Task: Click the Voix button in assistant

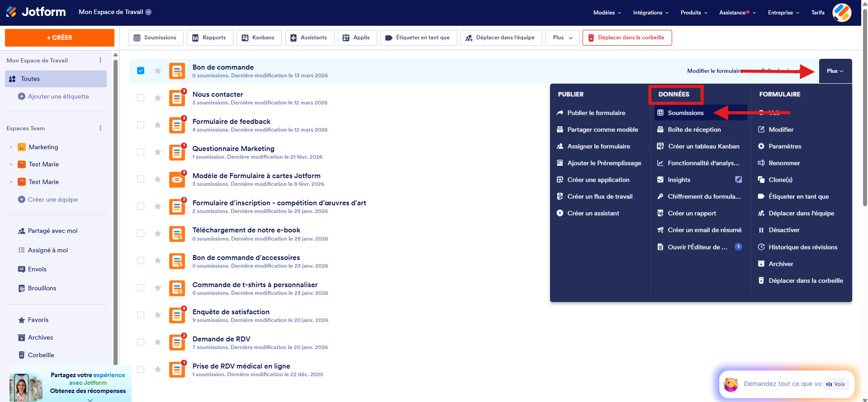Action: pyautogui.click(x=835, y=384)
